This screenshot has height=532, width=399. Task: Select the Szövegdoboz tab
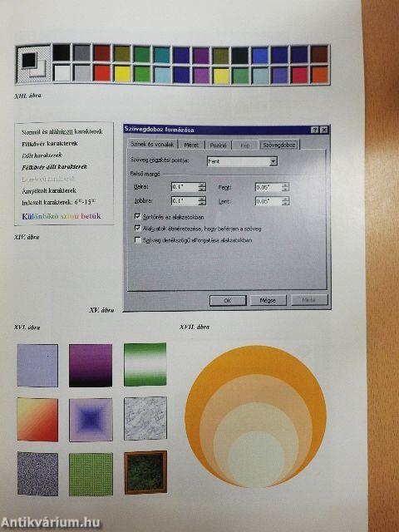click(x=279, y=145)
